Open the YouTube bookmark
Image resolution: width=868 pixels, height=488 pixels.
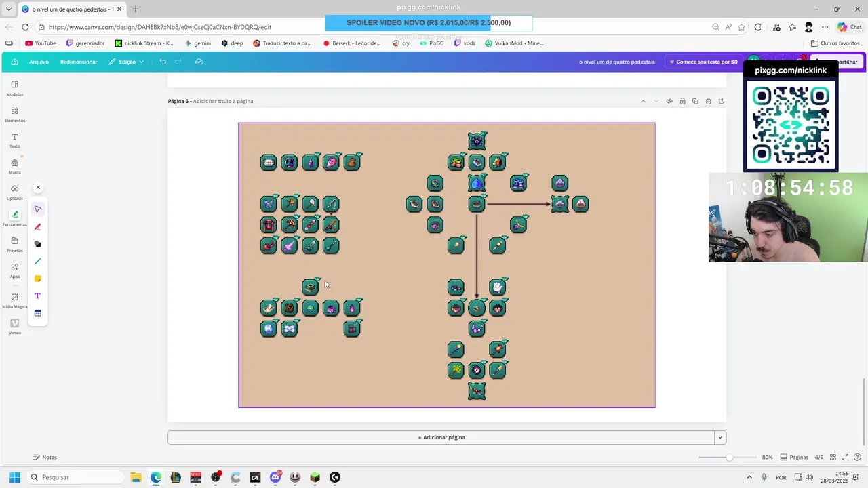(x=41, y=43)
